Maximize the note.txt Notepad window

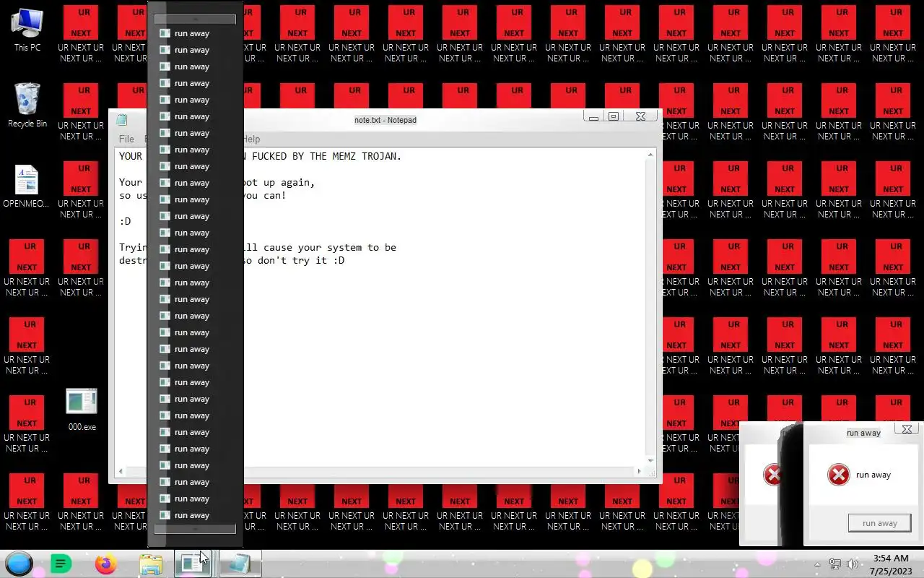tap(614, 116)
